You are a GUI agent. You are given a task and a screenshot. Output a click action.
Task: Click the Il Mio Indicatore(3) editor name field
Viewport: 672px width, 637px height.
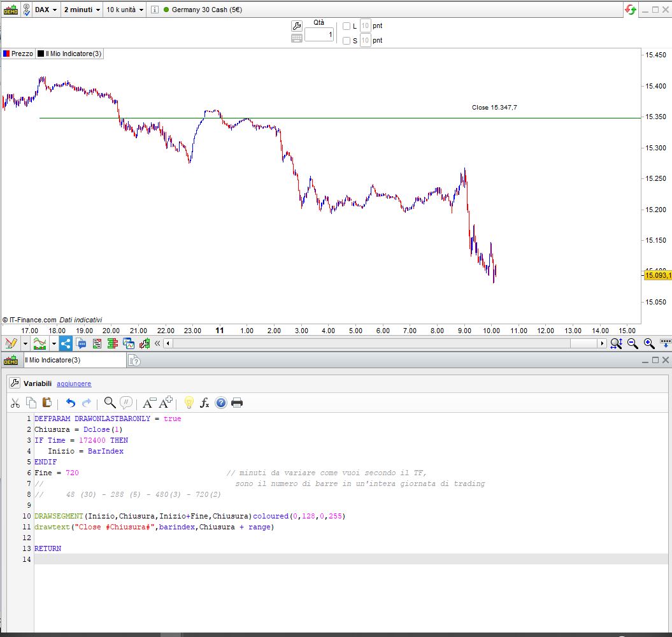click(x=75, y=360)
